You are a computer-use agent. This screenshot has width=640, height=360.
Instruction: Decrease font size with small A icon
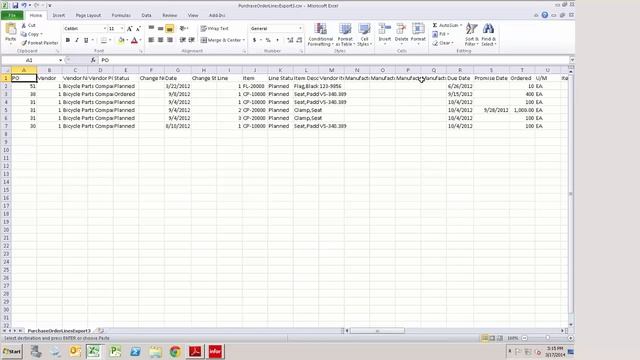tap(138, 29)
